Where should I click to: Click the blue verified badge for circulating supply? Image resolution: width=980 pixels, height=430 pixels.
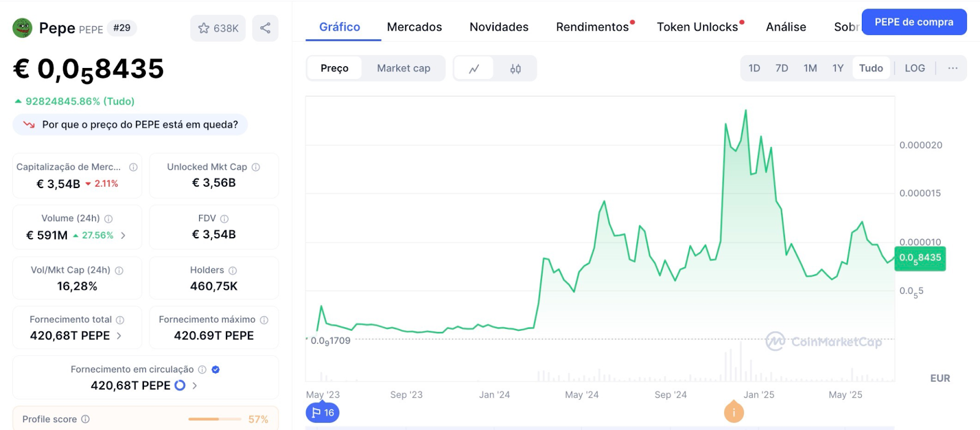(216, 369)
